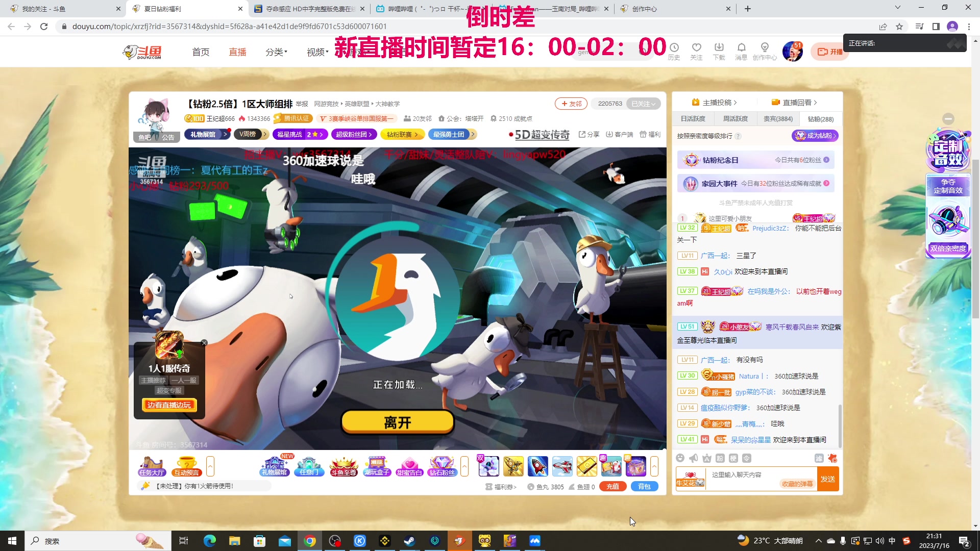
Task: Open Chrome tab search dropdown arrow
Action: (x=898, y=8)
